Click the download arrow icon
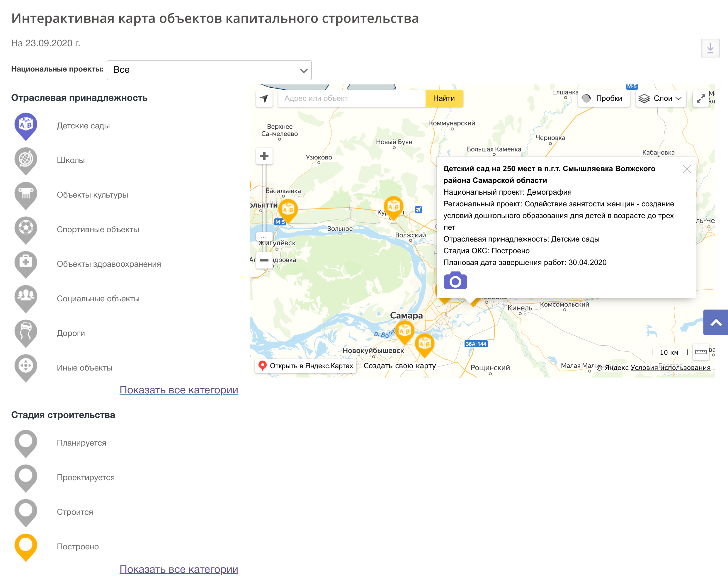This screenshot has width=728, height=581. click(x=710, y=48)
